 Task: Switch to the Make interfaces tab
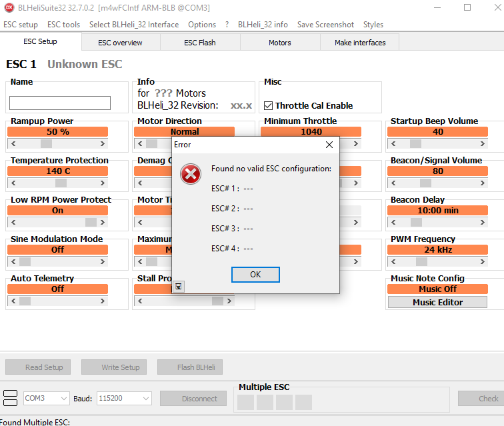tap(360, 43)
